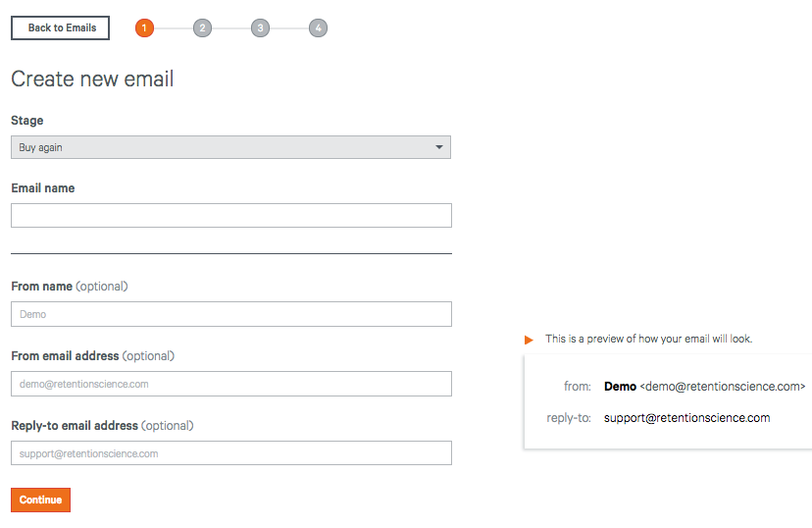Click the Email name label
Screen dimensions: 812x528
point(43,188)
